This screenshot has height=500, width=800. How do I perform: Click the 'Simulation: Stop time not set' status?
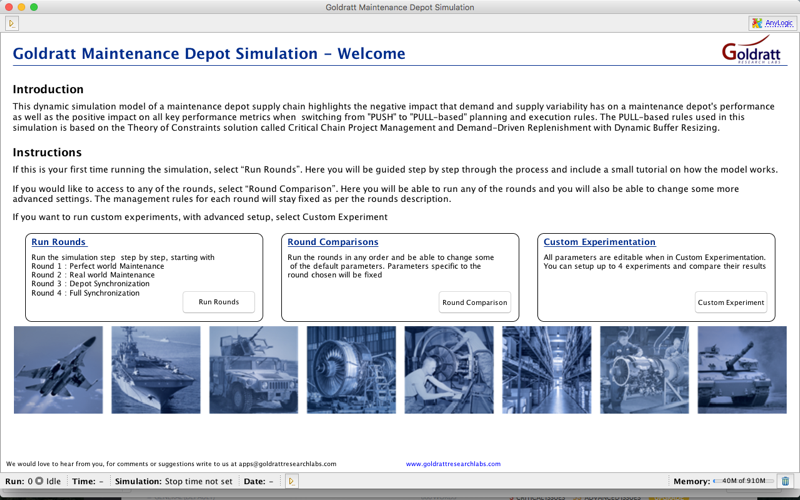[x=173, y=481]
